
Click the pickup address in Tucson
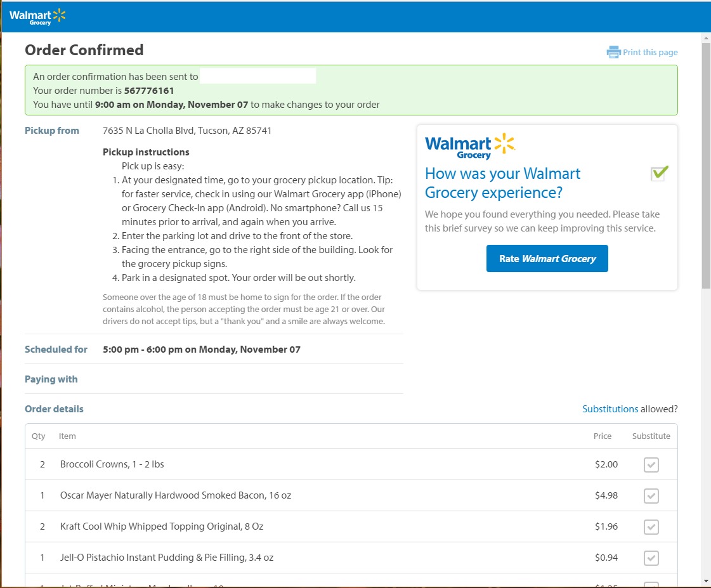[187, 131]
